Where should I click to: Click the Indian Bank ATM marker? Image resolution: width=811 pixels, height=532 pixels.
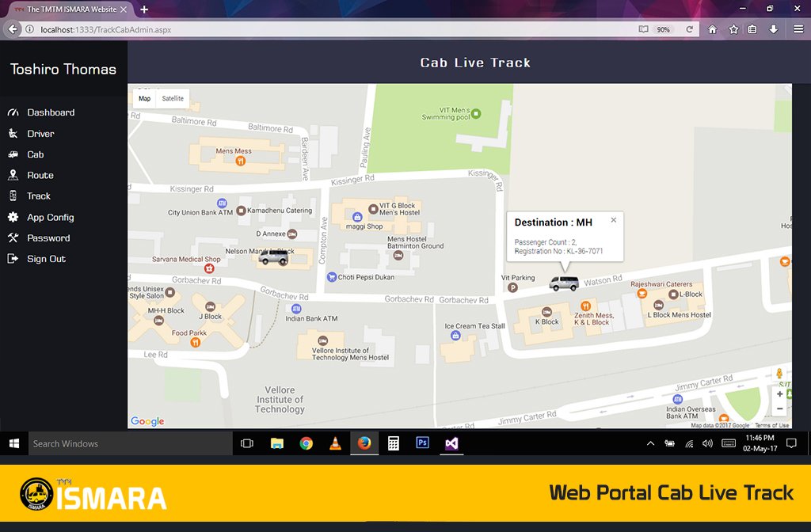click(296, 310)
